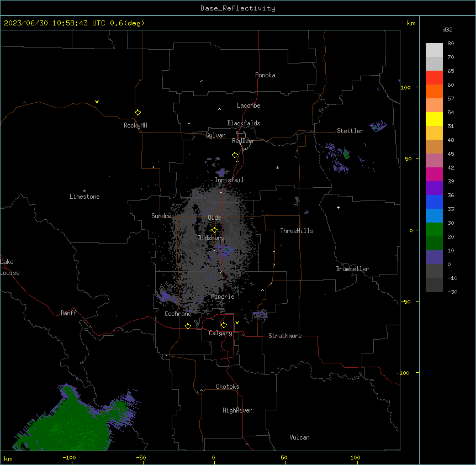Click the Olds label

[214, 218]
